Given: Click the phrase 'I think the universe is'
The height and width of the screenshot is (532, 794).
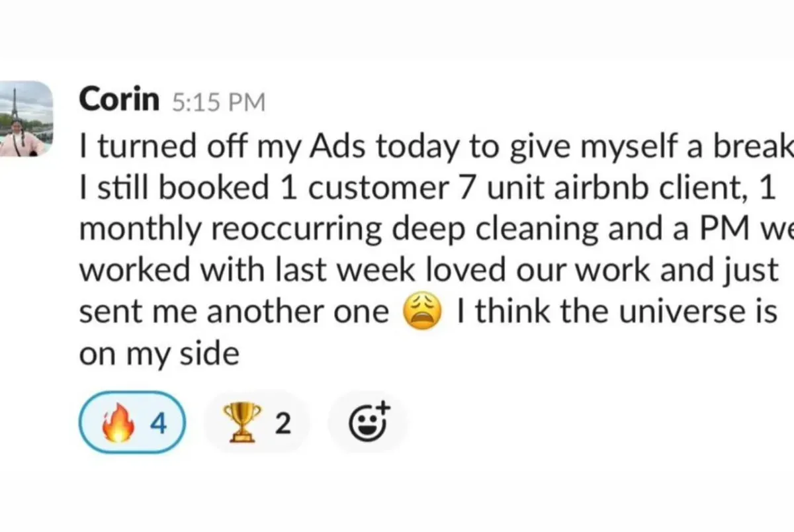Looking at the screenshot, I should point(617,312).
